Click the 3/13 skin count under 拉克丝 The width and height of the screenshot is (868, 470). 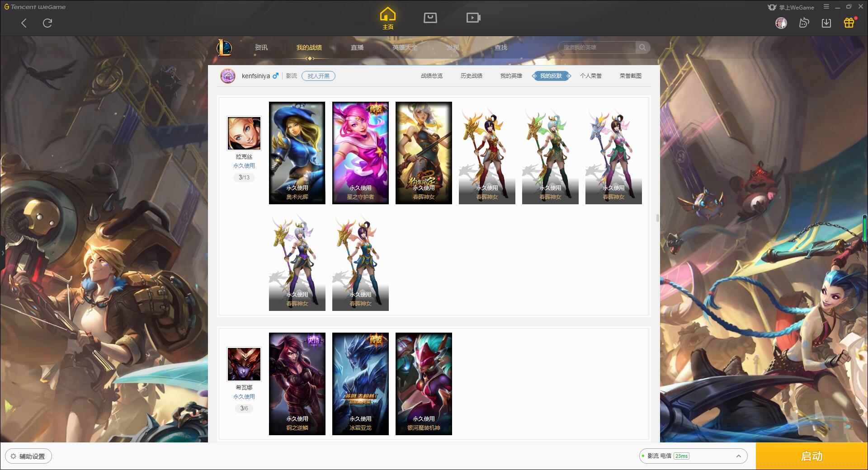coord(244,178)
